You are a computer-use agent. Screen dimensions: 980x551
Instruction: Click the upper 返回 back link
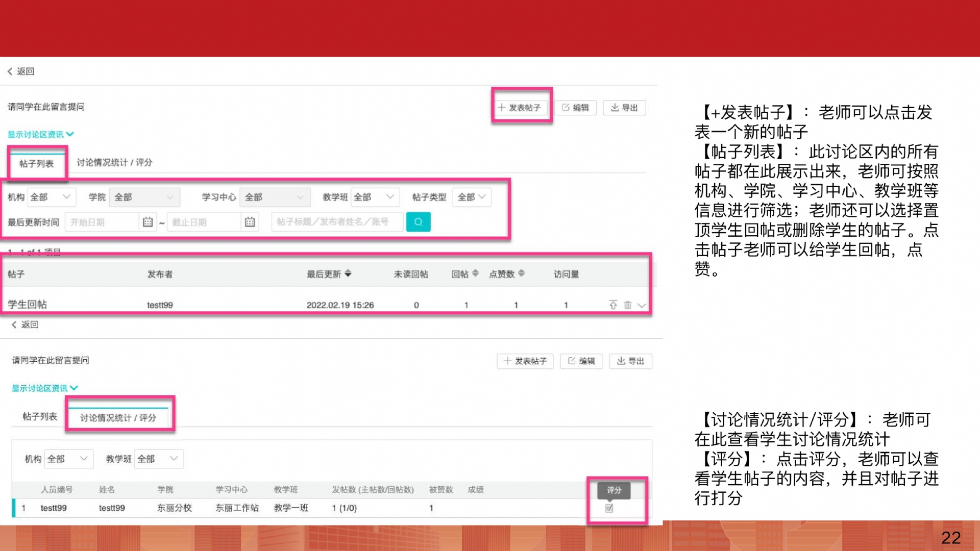[21, 71]
